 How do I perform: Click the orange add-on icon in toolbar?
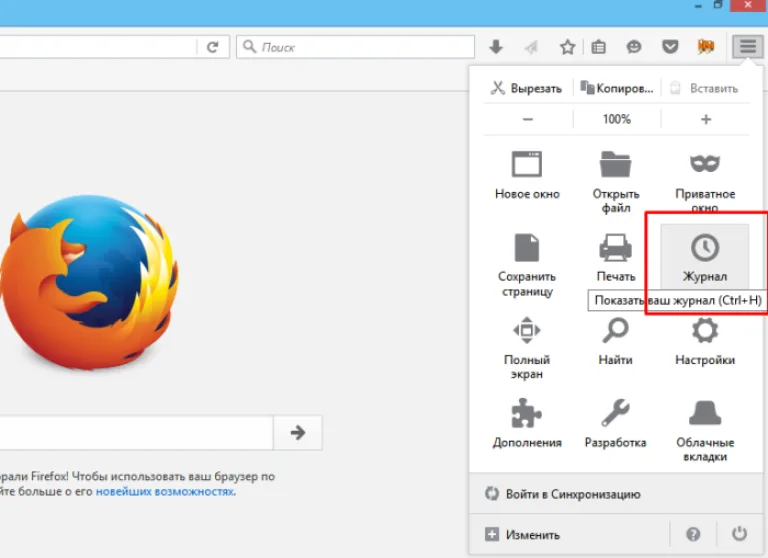pos(706,47)
